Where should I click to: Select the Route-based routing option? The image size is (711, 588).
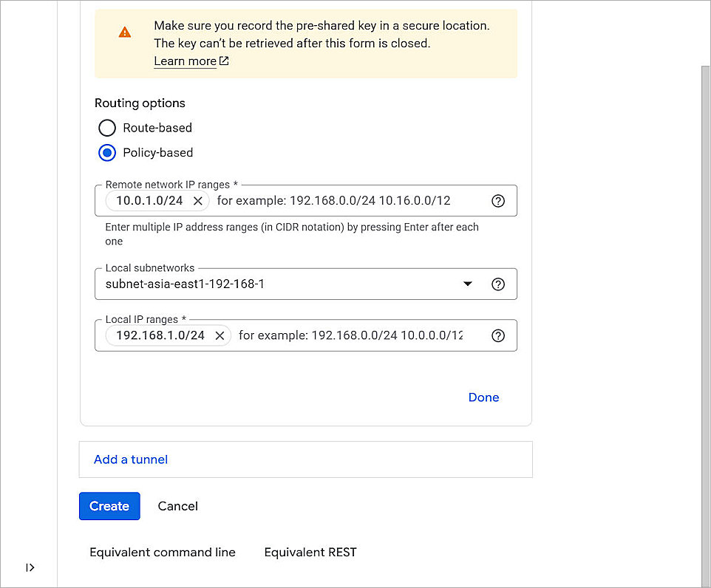click(107, 128)
